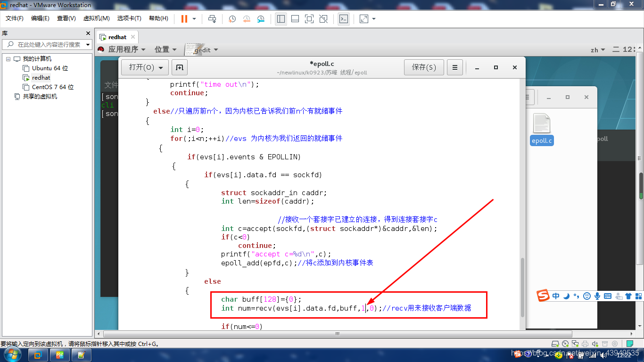The width and height of the screenshot is (644, 362).
Task: Click the VMware sound card status icon
Action: coord(595,344)
